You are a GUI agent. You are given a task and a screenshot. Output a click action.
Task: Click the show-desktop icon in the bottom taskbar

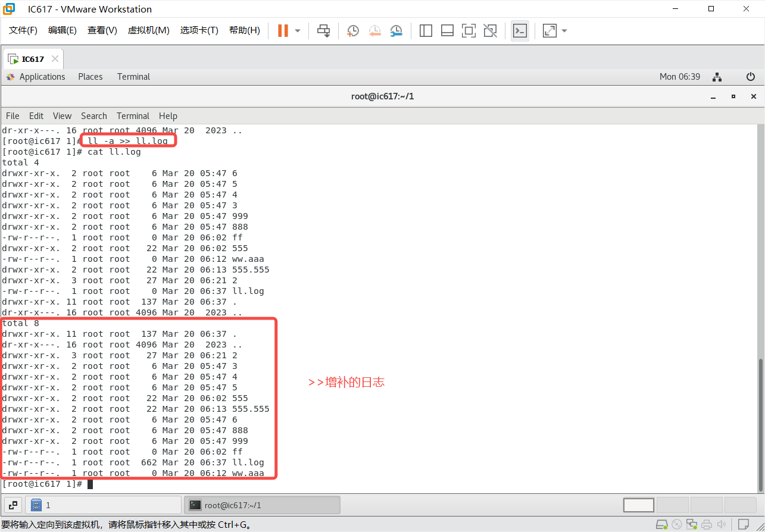tap(13, 505)
